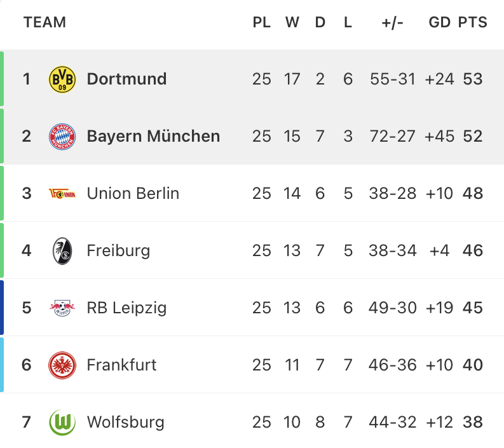Screen dimensions: 504x448
Task: Select the Wolfsburg team name
Action: (x=125, y=423)
